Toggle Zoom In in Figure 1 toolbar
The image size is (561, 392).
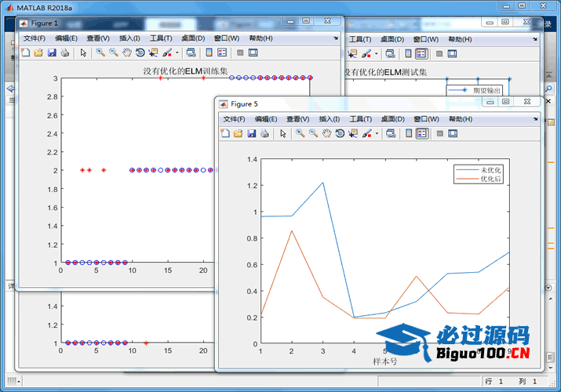(x=100, y=53)
